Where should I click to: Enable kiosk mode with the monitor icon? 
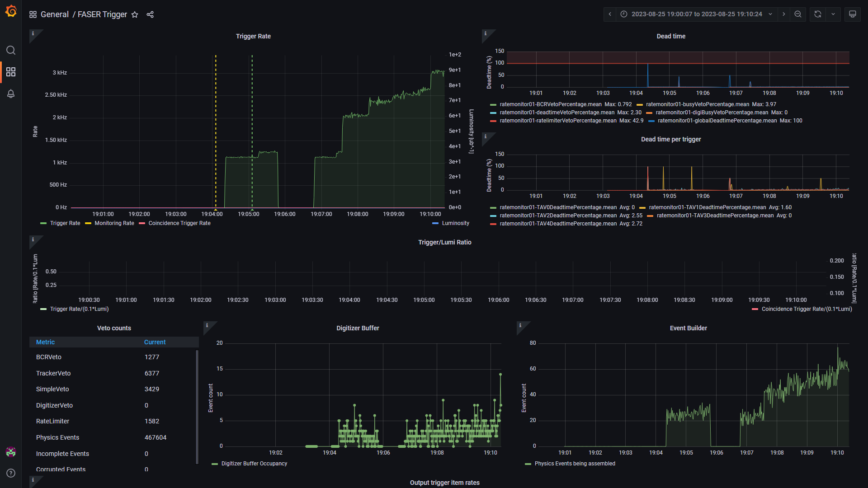[x=852, y=14]
